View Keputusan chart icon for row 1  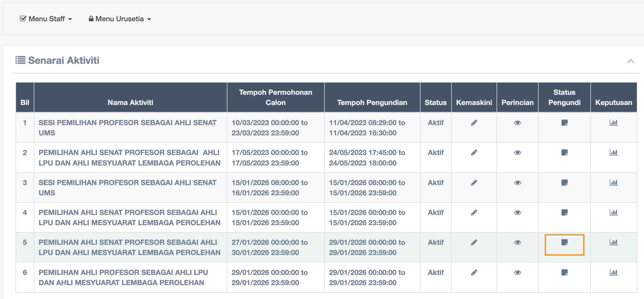pos(614,123)
